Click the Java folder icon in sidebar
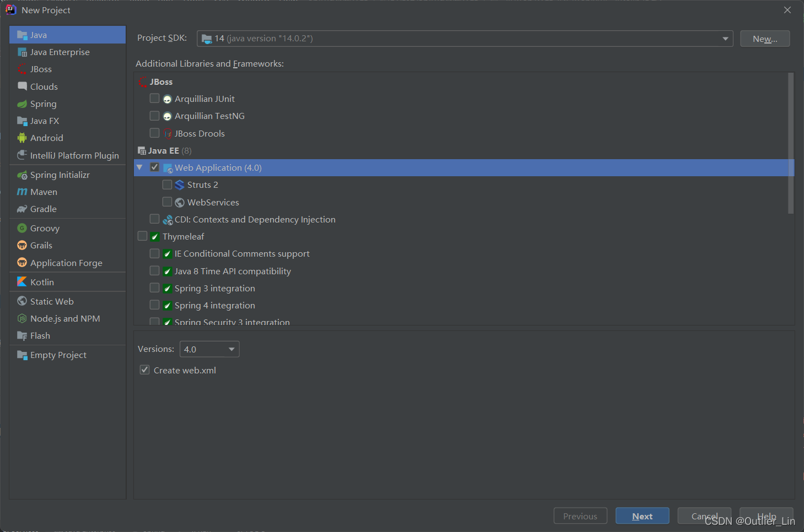 (22, 35)
